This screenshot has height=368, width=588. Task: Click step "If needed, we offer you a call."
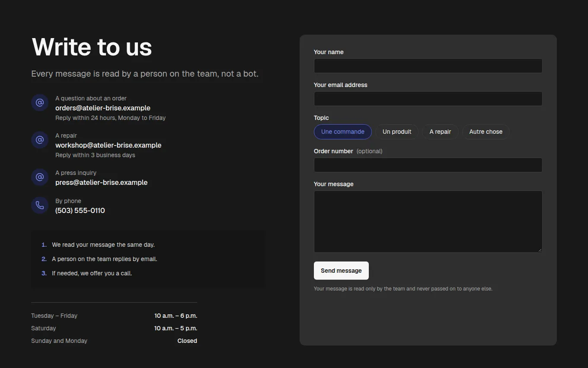click(92, 273)
